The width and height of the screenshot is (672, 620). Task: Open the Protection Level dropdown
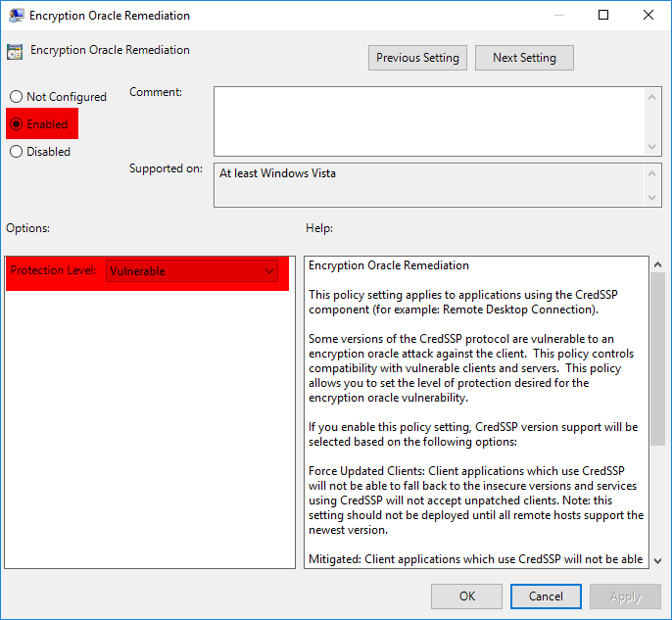pyautogui.click(x=192, y=270)
